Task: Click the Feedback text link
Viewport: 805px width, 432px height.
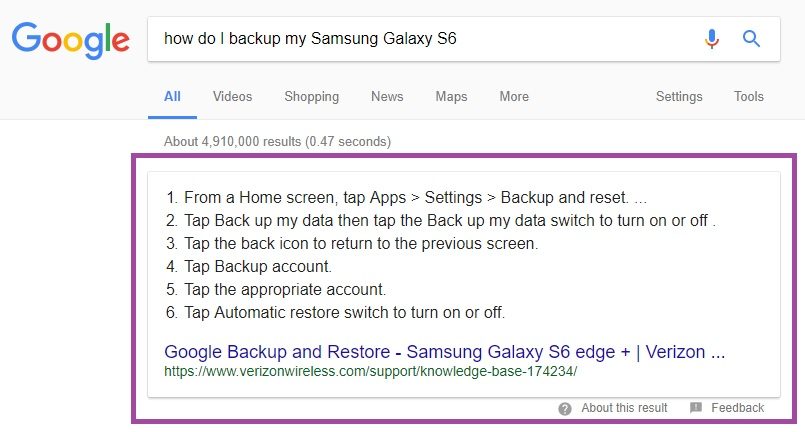Action: tap(737, 408)
